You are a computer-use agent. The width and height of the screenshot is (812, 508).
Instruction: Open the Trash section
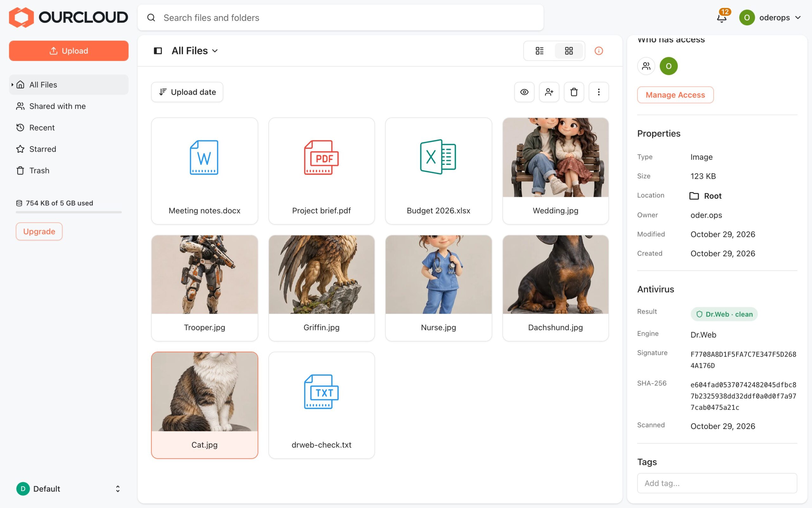pyautogui.click(x=69, y=171)
